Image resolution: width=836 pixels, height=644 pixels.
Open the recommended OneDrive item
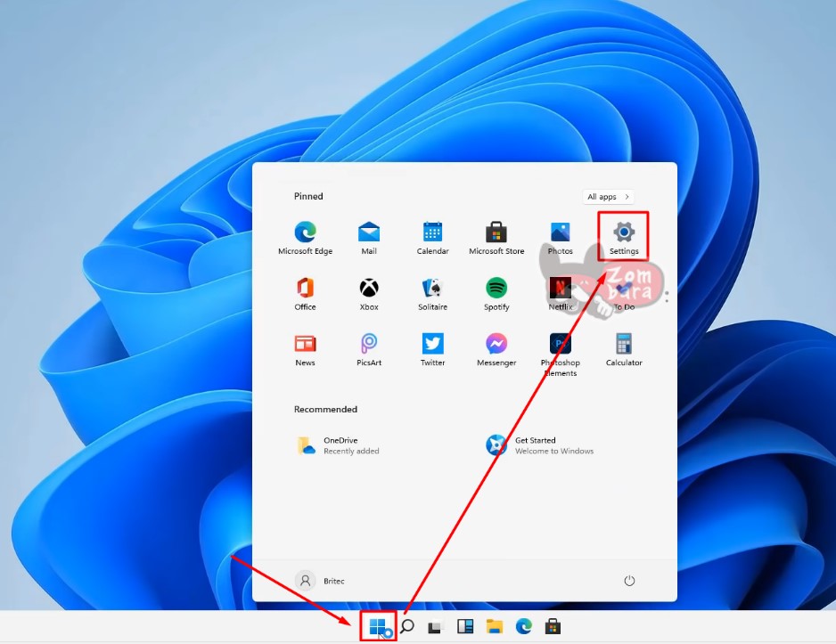point(337,445)
